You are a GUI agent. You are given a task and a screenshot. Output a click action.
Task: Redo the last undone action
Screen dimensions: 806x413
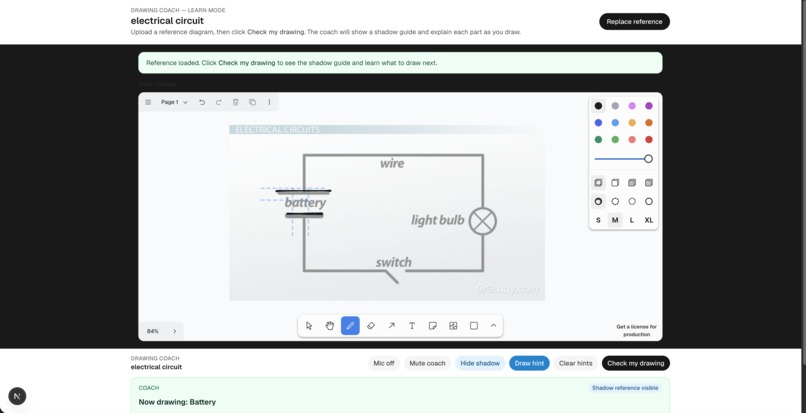tap(218, 102)
